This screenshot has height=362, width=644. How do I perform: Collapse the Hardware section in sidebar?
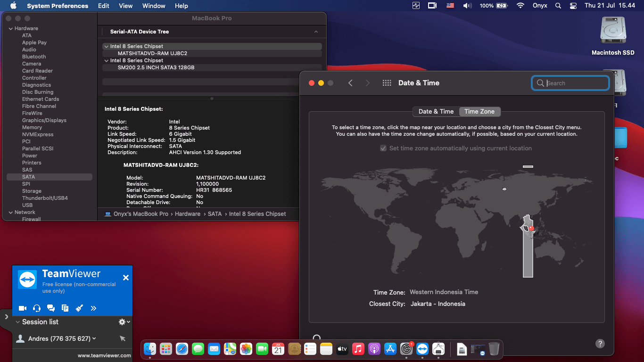(10, 29)
